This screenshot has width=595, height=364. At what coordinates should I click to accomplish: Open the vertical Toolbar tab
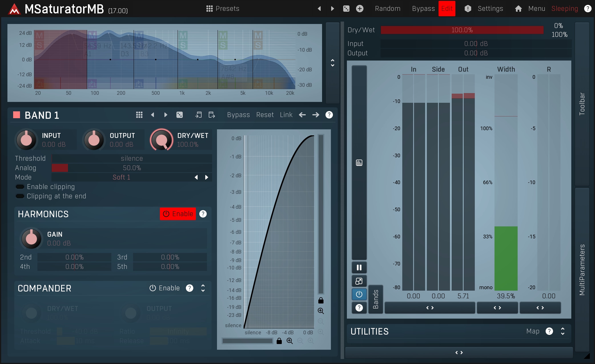(582, 104)
